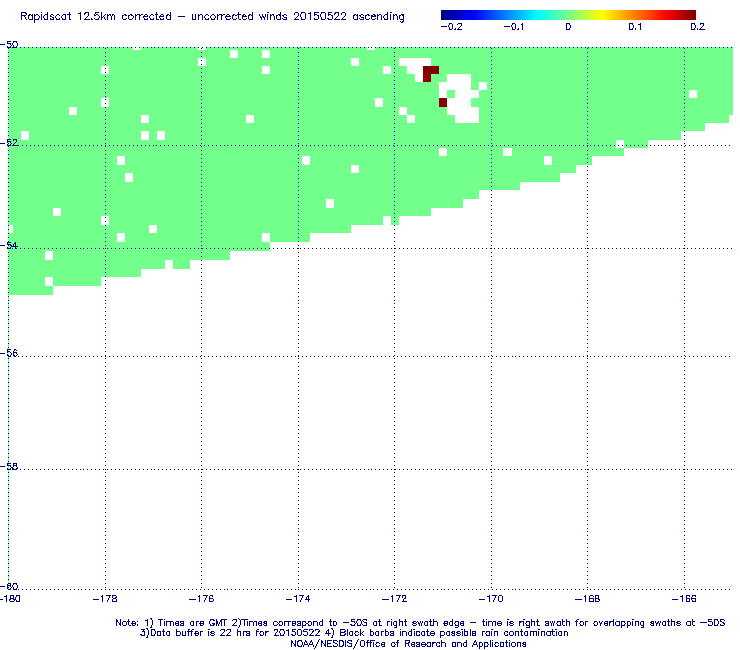
Task: Click the latitude label "-60"
Action: (x=9, y=586)
